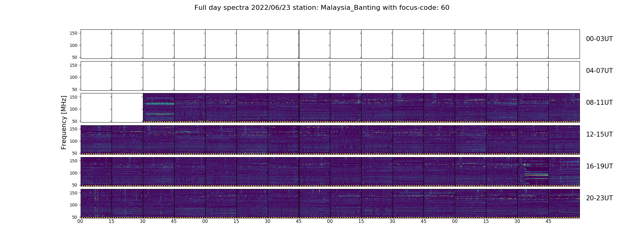Click the "Full day spectra 2022/06/23" figure title

pos(322,8)
